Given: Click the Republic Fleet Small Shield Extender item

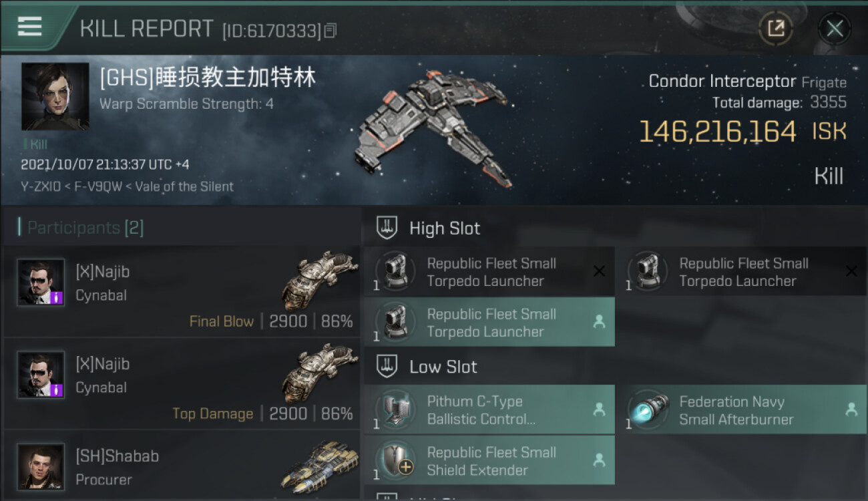Looking at the screenshot, I should pos(489,460).
